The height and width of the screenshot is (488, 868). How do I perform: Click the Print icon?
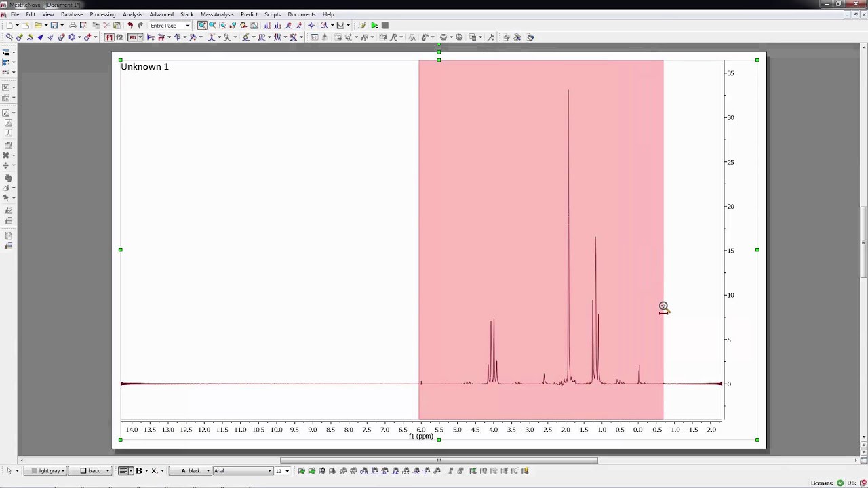73,26
